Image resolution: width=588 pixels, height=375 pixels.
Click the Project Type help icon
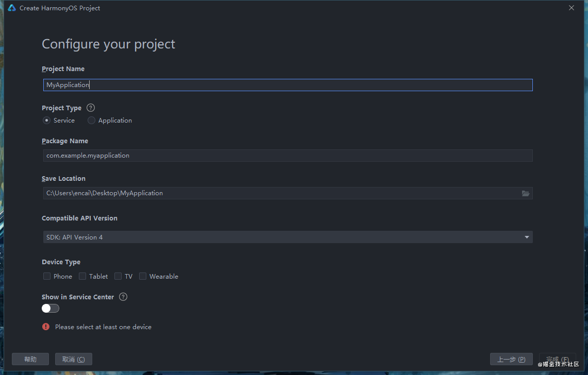pyautogui.click(x=90, y=108)
